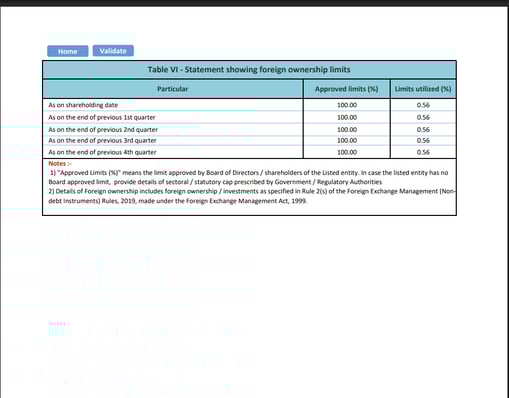Click the Approved limits (%) column header
The width and height of the screenshot is (509, 398).
coord(347,89)
